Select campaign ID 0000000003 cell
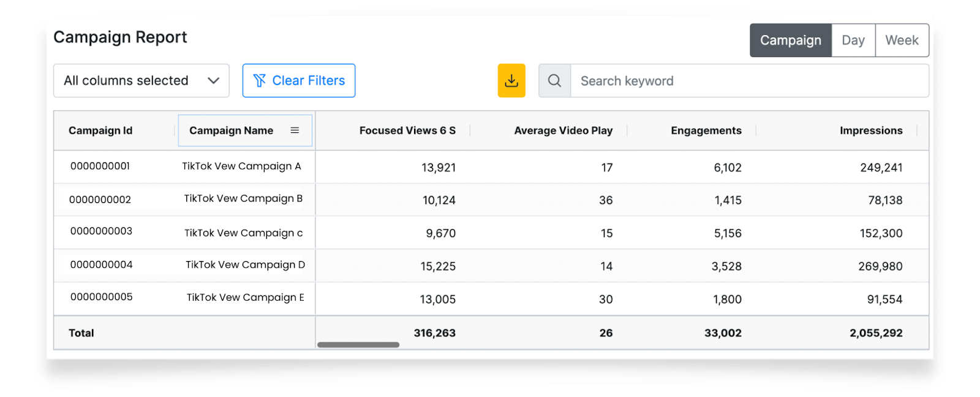 click(101, 232)
